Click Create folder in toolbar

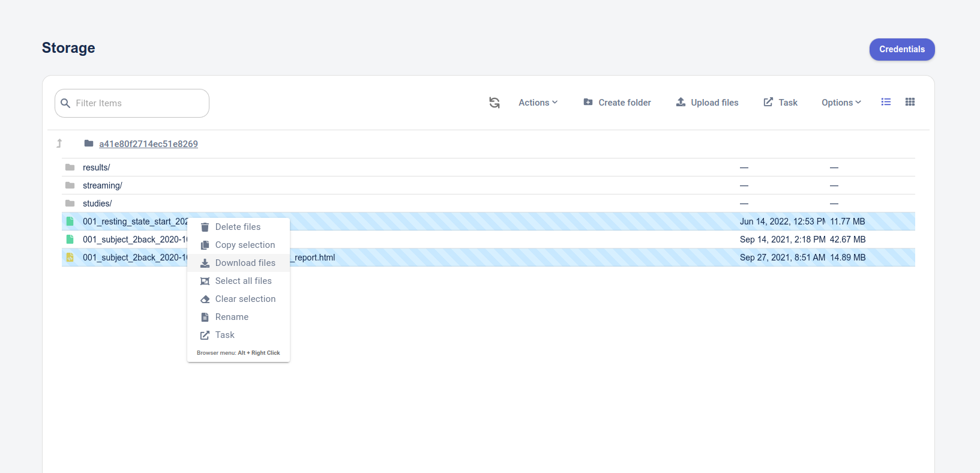point(617,103)
